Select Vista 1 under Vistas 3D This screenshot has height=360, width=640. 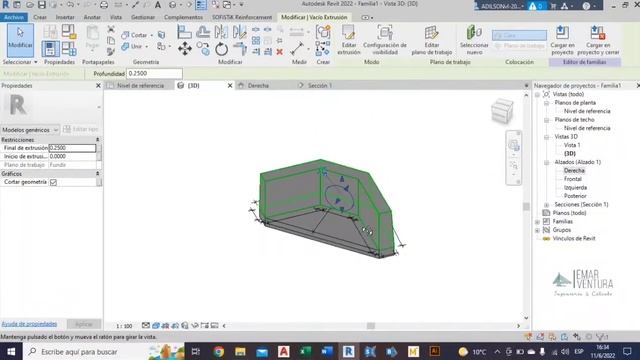[x=572, y=145]
